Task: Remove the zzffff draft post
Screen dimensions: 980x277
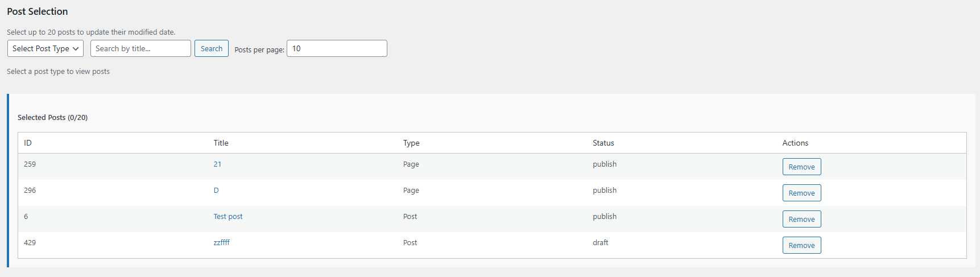Action: pyautogui.click(x=801, y=245)
